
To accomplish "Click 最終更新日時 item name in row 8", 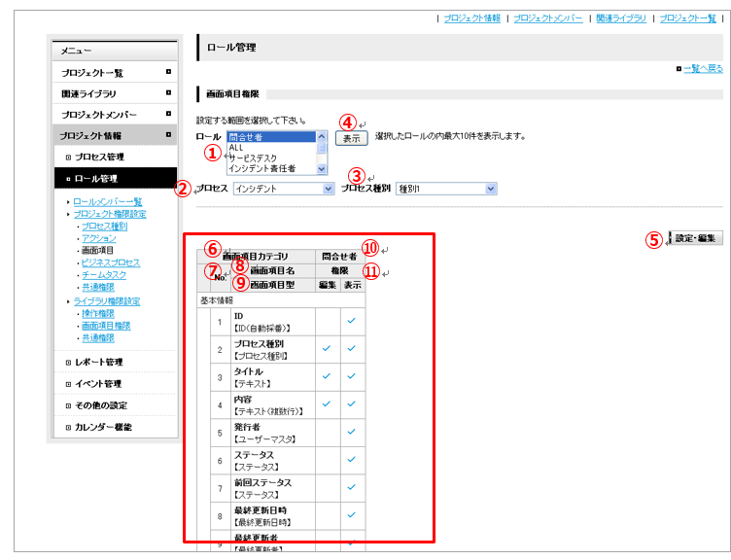I will [261, 510].
